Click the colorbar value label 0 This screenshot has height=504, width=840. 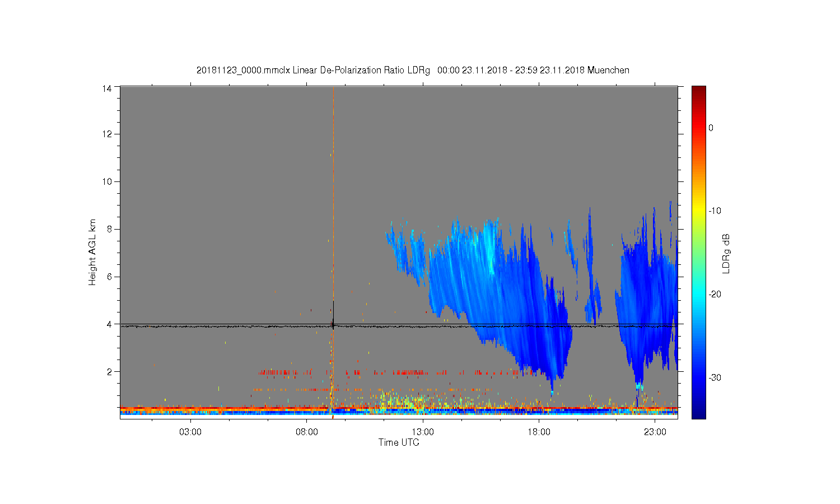click(711, 128)
